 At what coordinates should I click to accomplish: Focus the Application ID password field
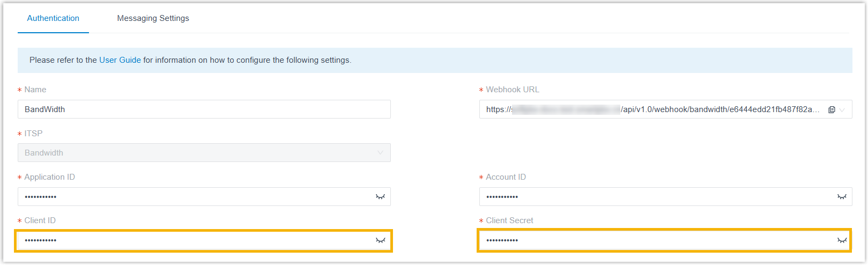coord(204,197)
